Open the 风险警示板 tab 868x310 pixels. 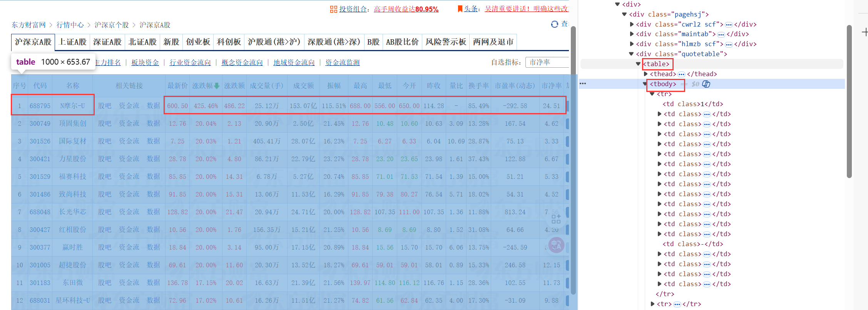point(446,42)
